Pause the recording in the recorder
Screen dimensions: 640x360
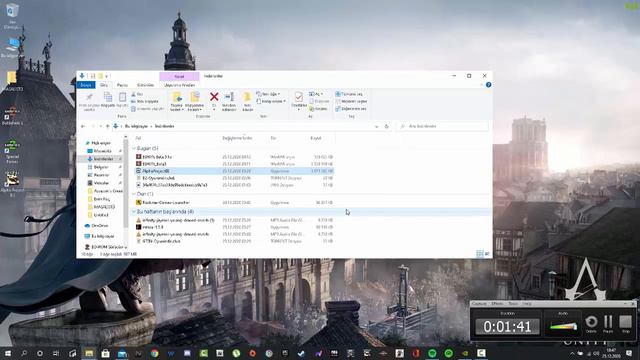(x=608, y=324)
